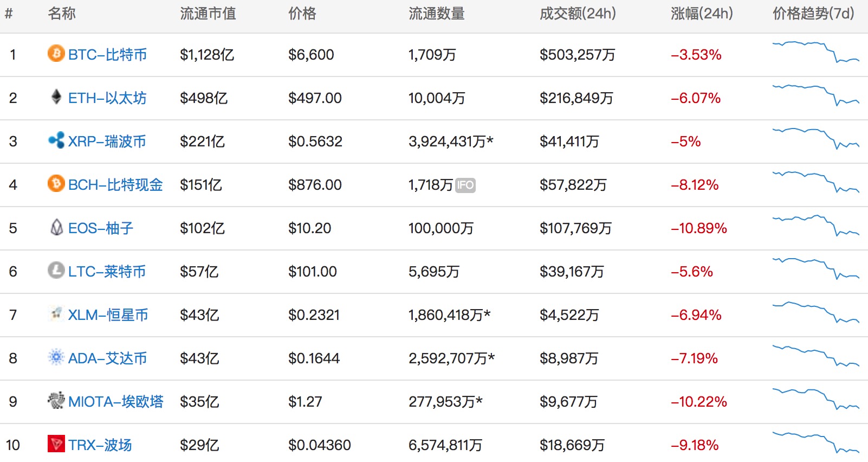Click MIOTA price $1.27
This screenshot has height=462, width=868.
click(x=305, y=402)
